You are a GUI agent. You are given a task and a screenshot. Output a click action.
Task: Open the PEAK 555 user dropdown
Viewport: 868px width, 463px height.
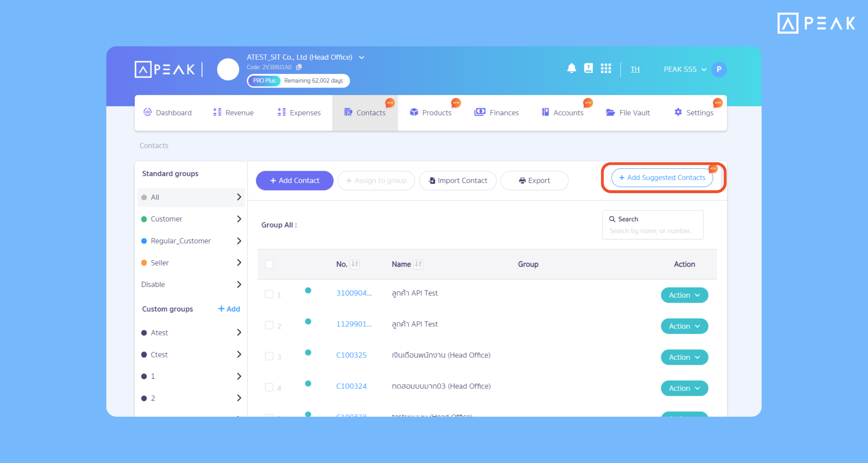tap(685, 69)
